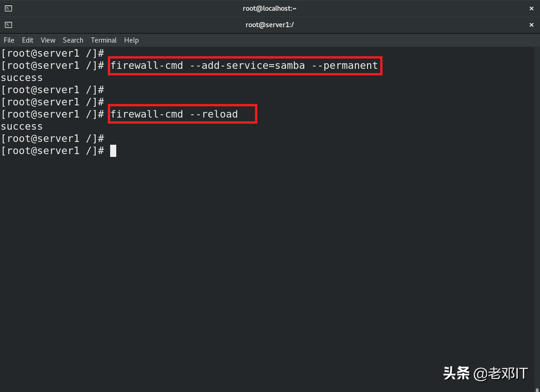Click the root@server1:/ window title

point(270,25)
